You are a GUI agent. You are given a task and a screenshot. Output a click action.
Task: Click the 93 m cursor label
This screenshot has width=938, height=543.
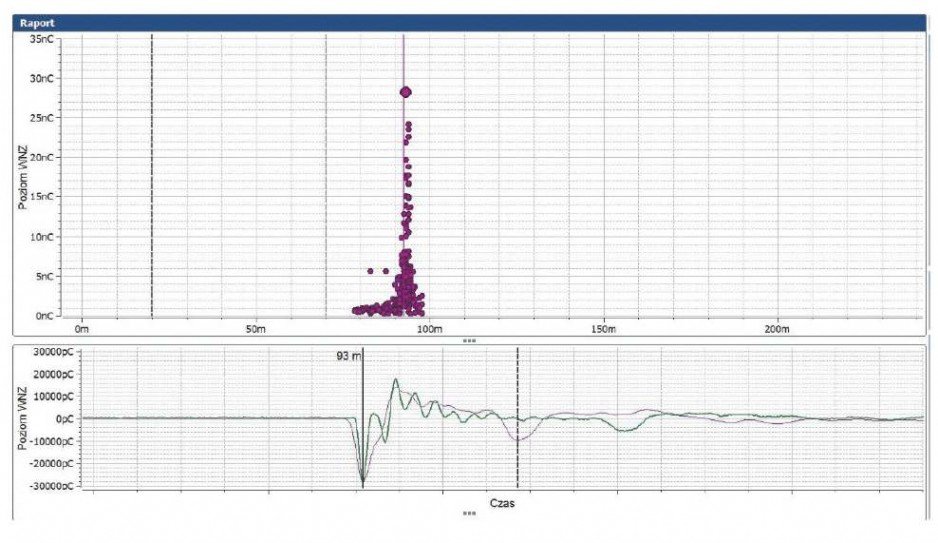(349, 356)
